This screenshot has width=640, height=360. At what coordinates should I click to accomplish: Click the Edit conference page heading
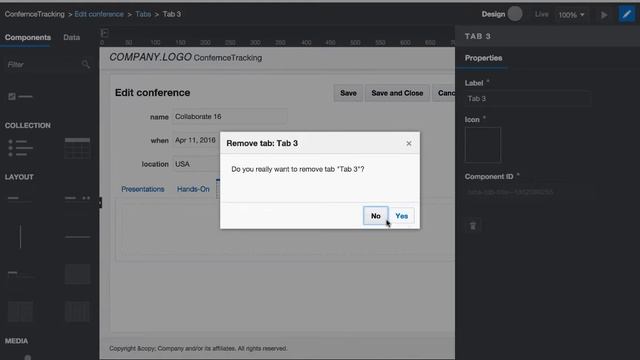tap(152, 93)
